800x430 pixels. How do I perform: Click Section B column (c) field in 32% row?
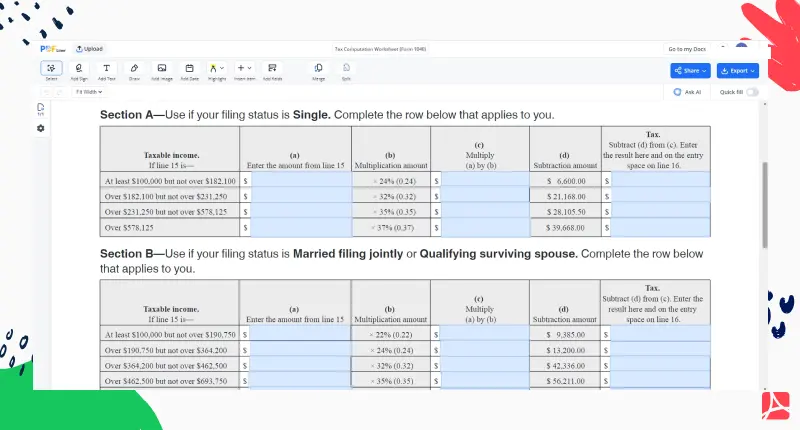tap(484, 365)
